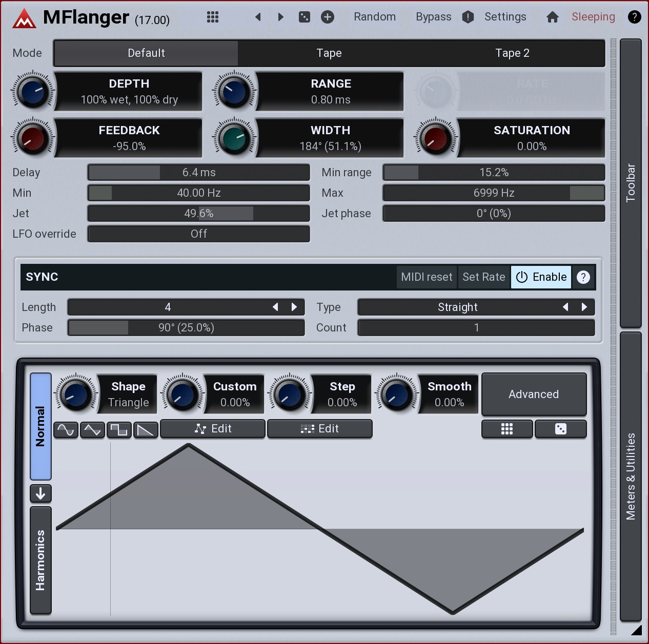The height and width of the screenshot is (644, 649).
Task: Open the presets grid icon in title bar
Action: tap(213, 17)
